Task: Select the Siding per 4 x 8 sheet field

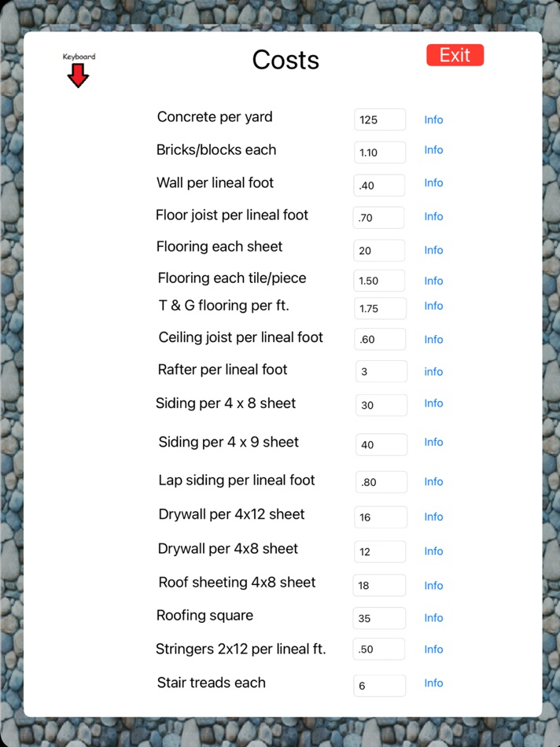Action: [x=380, y=405]
